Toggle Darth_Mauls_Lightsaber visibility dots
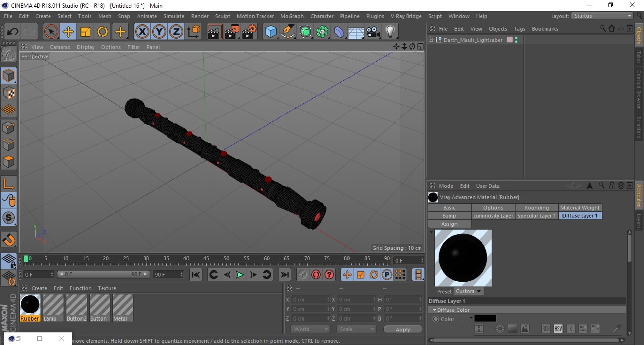The height and width of the screenshot is (345, 644). pos(516,40)
